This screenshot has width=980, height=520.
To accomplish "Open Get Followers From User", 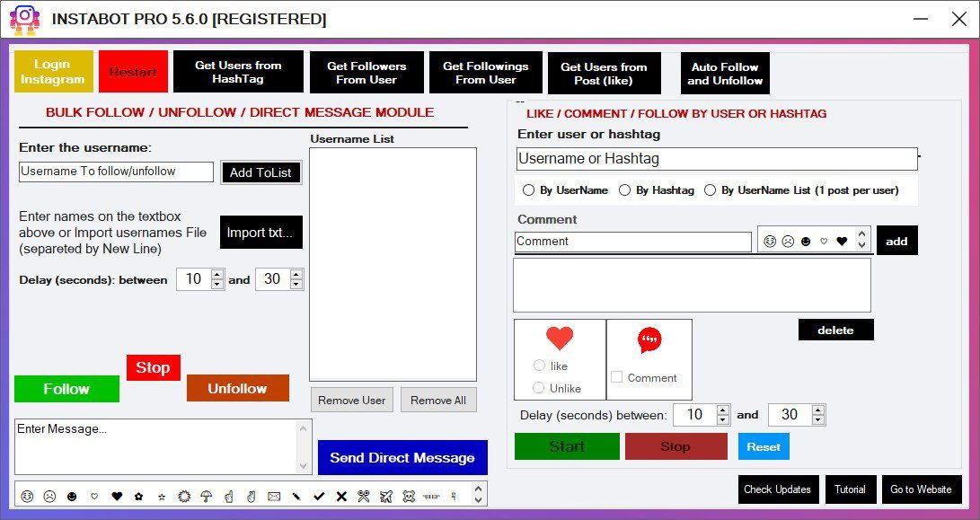I will [x=366, y=72].
